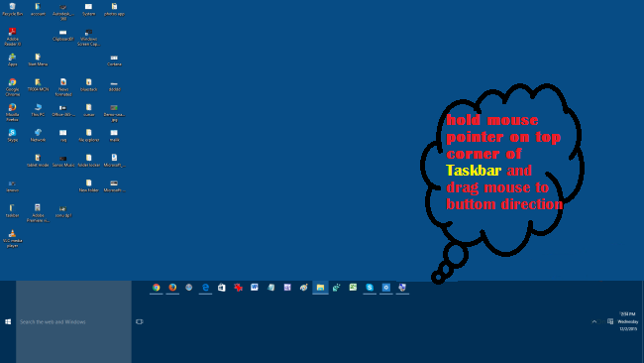Select the Adobe Reader desktop shortcut
The height and width of the screenshot is (363, 644).
[12, 37]
